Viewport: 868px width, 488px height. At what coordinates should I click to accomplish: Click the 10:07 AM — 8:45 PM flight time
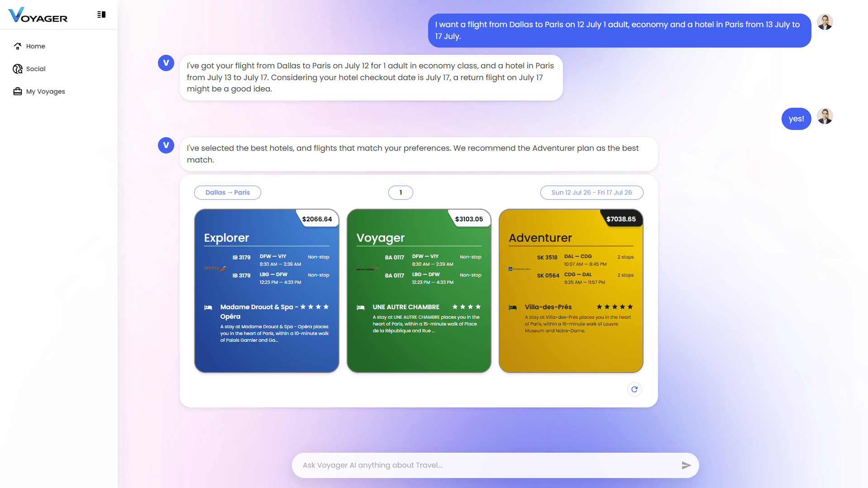click(x=585, y=264)
